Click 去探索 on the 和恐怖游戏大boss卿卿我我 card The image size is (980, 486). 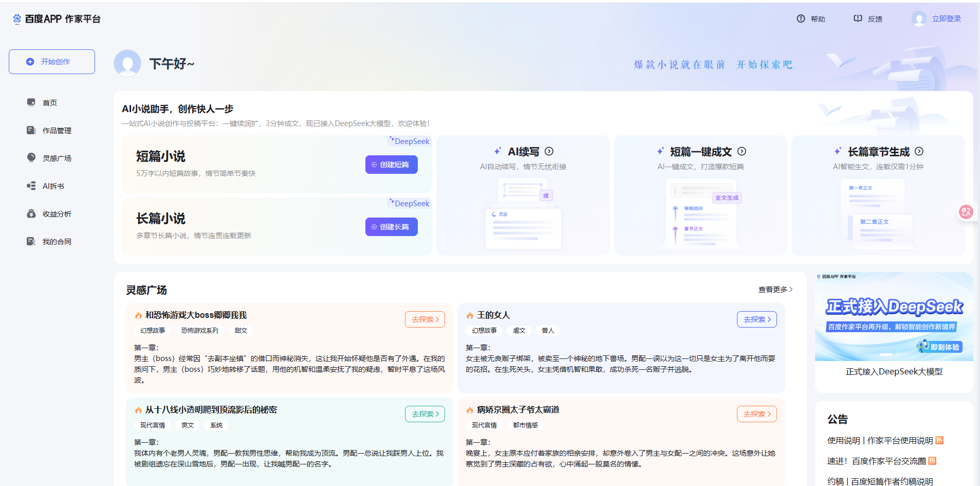click(x=425, y=319)
